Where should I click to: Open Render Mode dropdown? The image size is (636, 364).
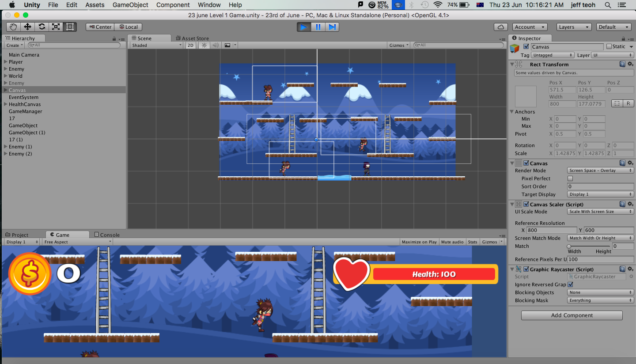600,171
